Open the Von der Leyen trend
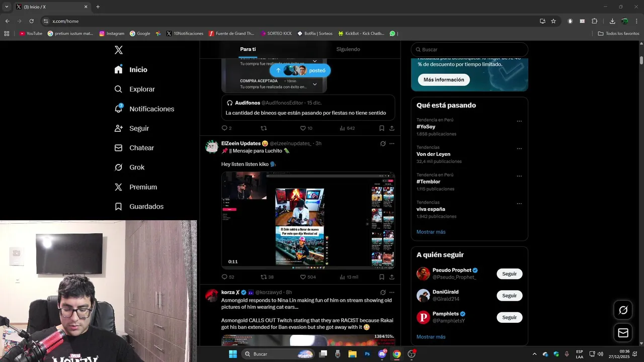Screen dimensions: 644x362 tap(433, 154)
